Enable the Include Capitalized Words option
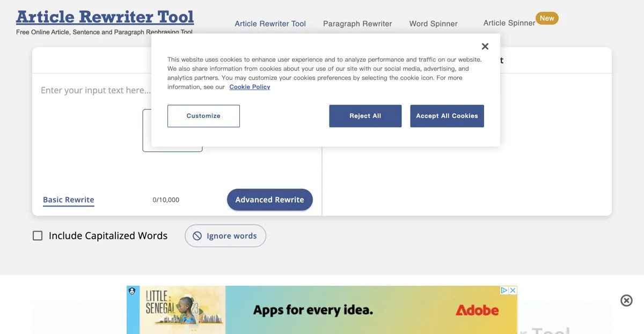 37,235
